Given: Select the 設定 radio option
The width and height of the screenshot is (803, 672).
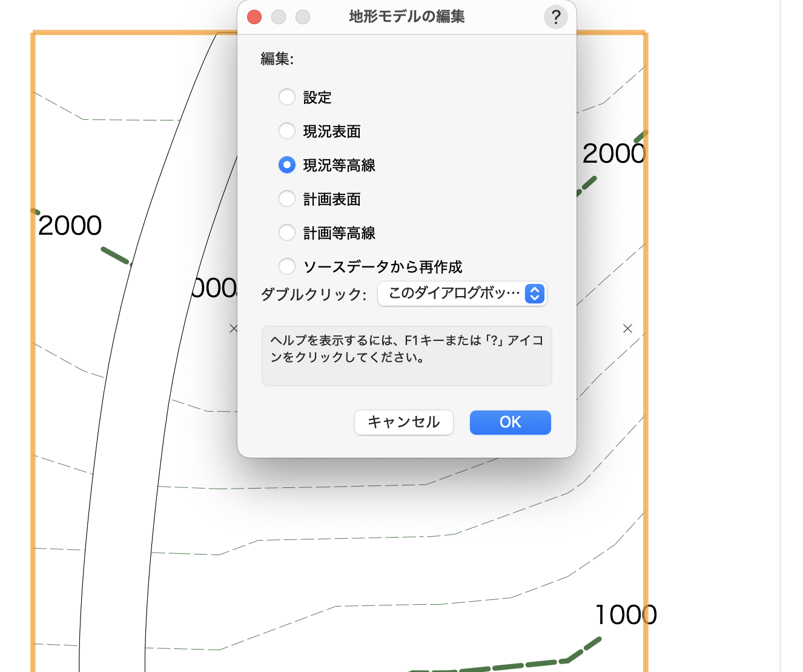Looking at the screenshot, I should [x=287, y=97].
